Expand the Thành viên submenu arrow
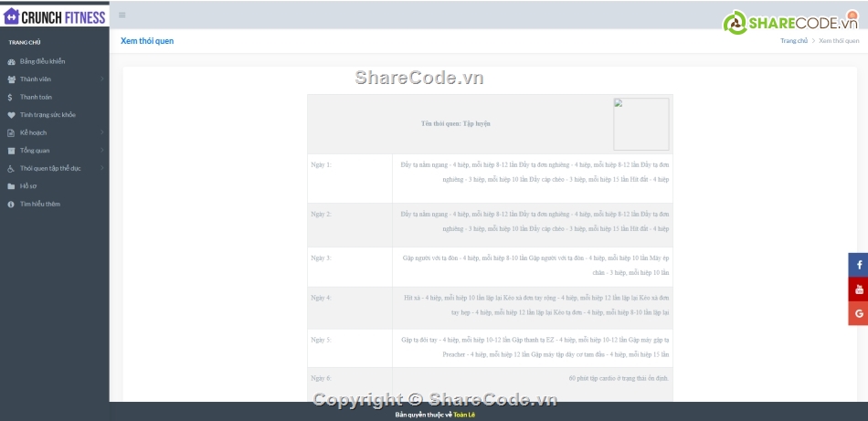 pyautogui.click(x=101, y=79)
